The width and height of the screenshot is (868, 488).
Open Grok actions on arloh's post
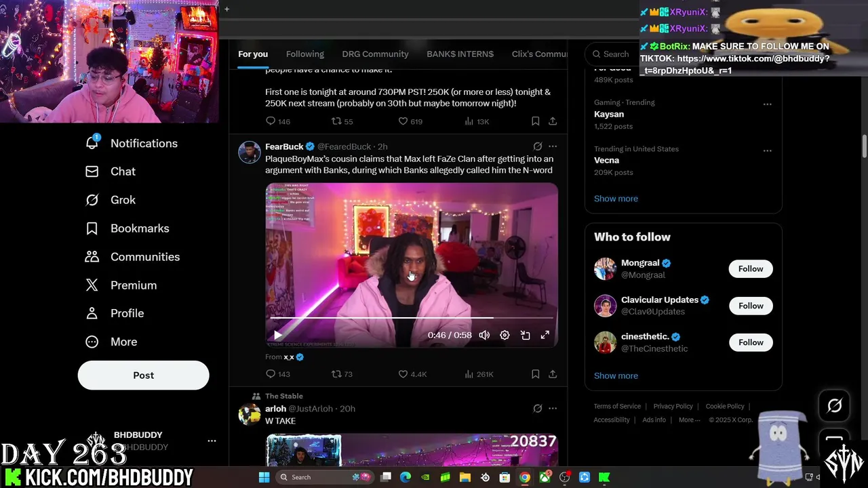[x=537, y=409]
